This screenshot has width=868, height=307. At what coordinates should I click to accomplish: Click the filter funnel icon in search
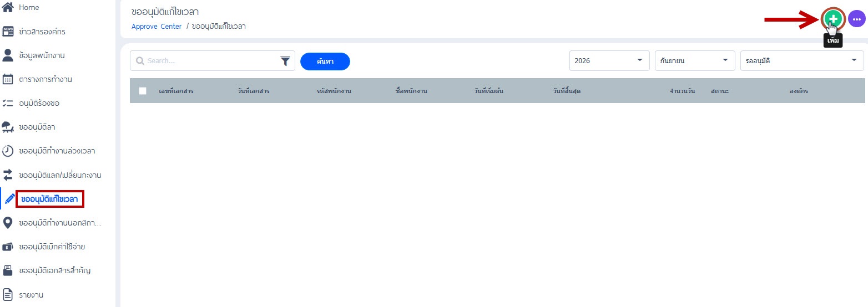pyautogui.click(x=285, y=61)
